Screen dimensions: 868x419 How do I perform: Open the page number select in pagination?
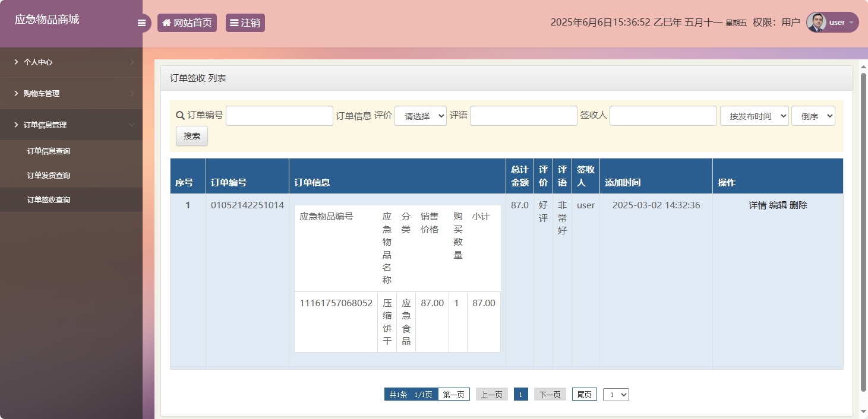click(x=616, y=395)
